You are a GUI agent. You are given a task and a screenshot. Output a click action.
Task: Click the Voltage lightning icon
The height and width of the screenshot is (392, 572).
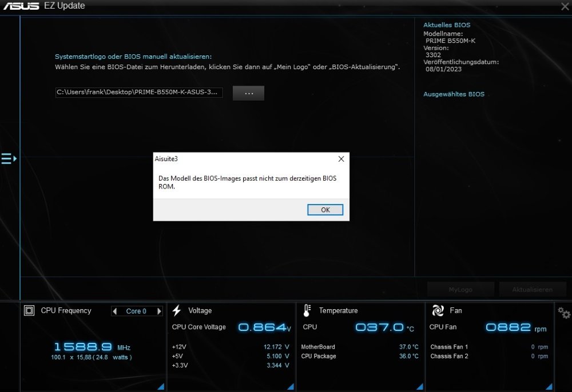coord(177,310)
